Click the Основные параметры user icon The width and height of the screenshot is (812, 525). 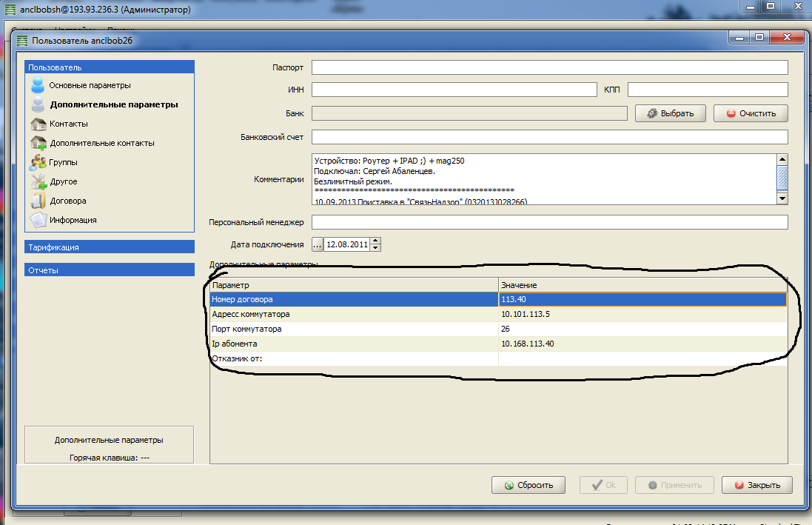point(38,85)
